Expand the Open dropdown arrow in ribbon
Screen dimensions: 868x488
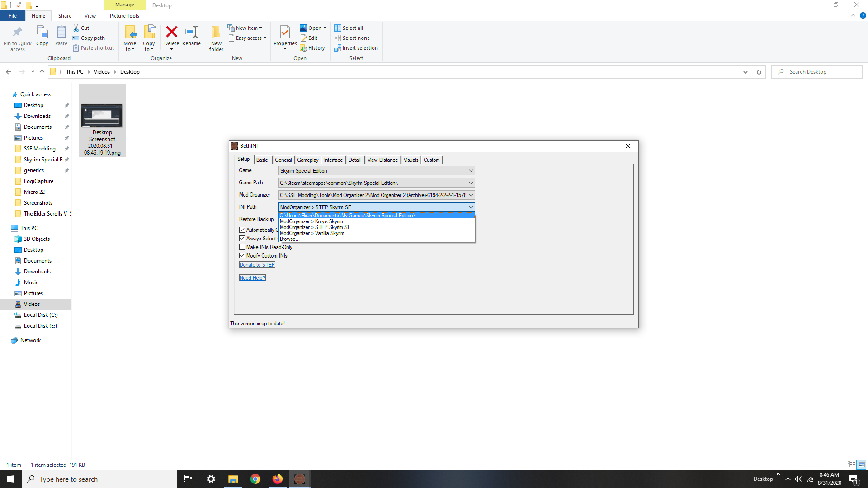325,28
